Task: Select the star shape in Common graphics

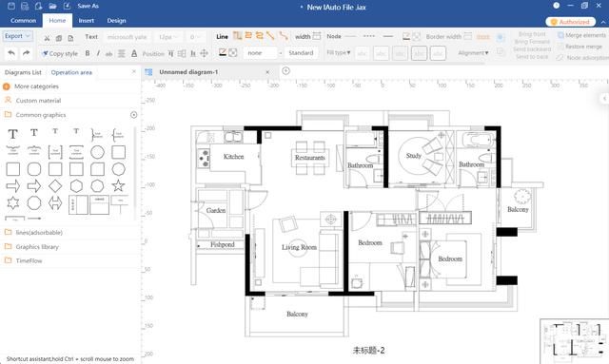Action: 118,186
